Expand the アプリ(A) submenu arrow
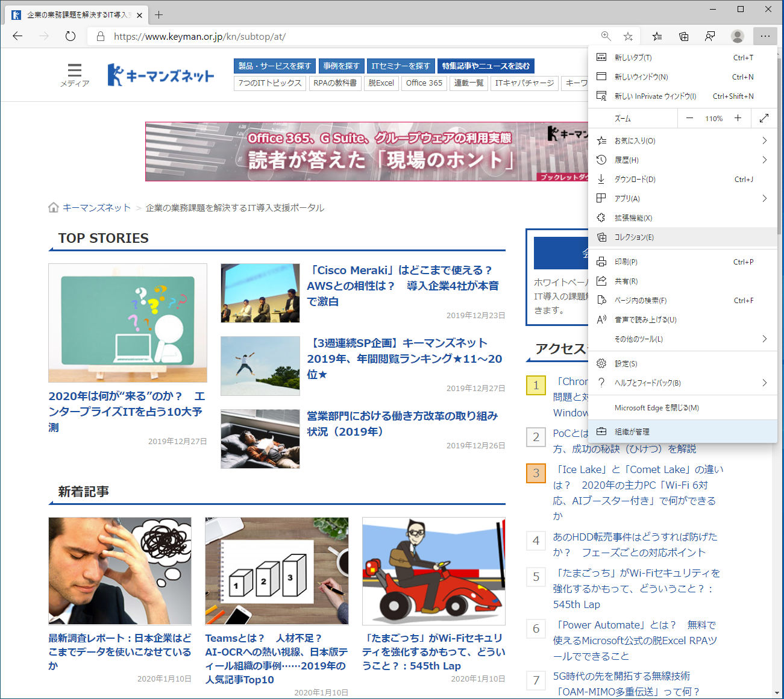This screenshot has width=784, height=699. [764, 199]
